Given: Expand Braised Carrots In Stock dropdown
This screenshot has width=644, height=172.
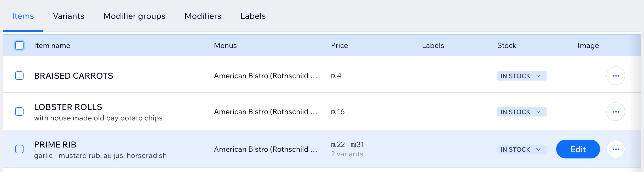Looking at the screenshot, I should pyautogui.click(x=521, y=76).
